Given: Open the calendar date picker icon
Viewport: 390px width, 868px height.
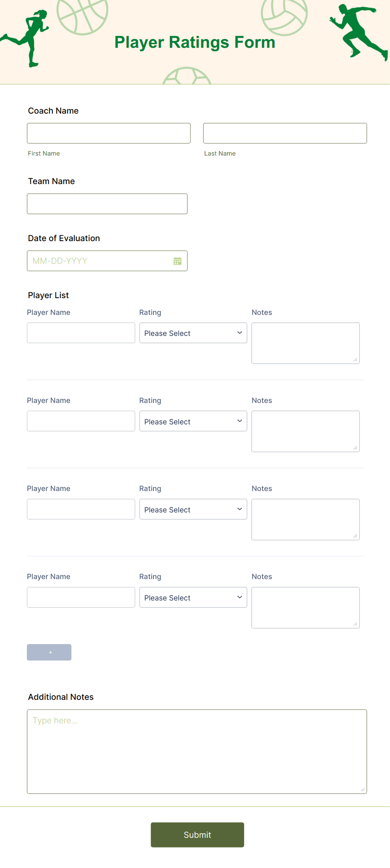Looking at the screenshot, I should point(177,260).
